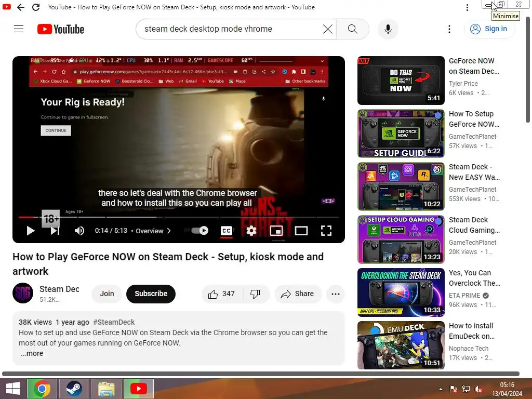Expand description with ...more
Screen dimensions: 532x399
(x=32, y=353)
